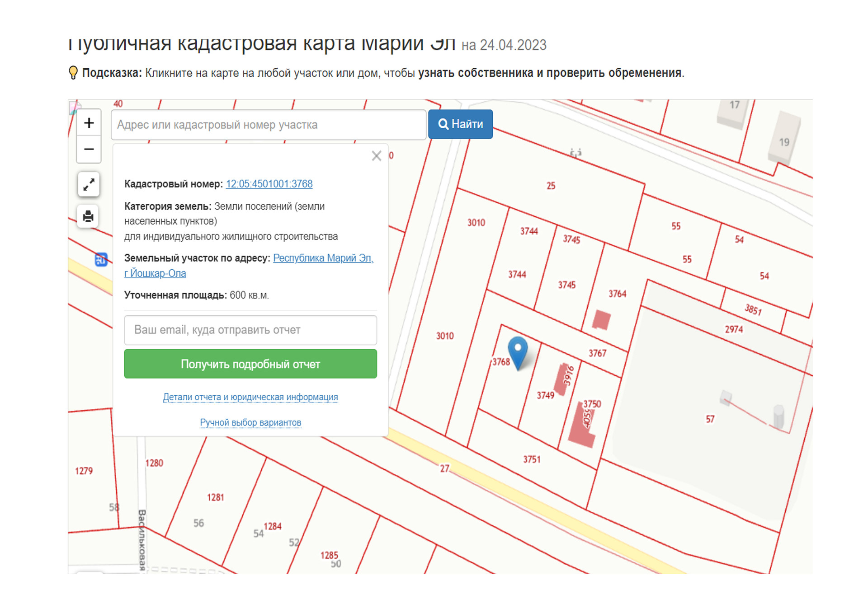Select parcel 3751 on the map
The width and height of the screenshot is (868, 613).
pos(532,460)
